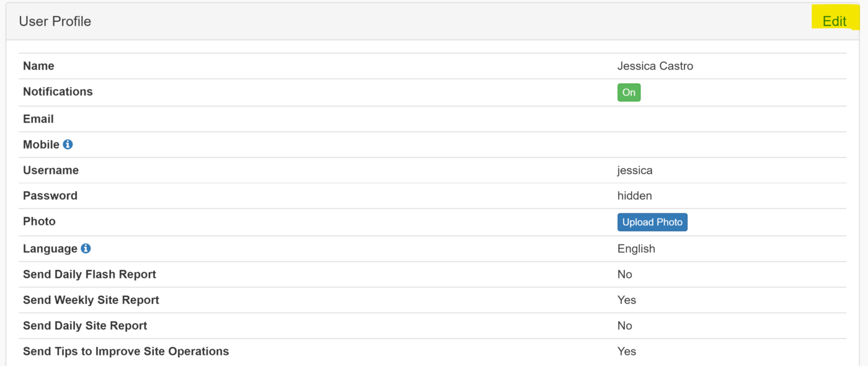The image size is (868, 366).
Task: Click the username value jessica
Action: (635, 171)
